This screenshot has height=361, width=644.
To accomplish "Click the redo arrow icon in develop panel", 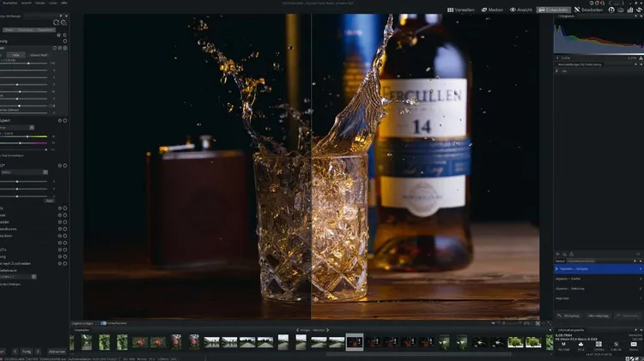I will pyautogui.click(x=64, y=21).
